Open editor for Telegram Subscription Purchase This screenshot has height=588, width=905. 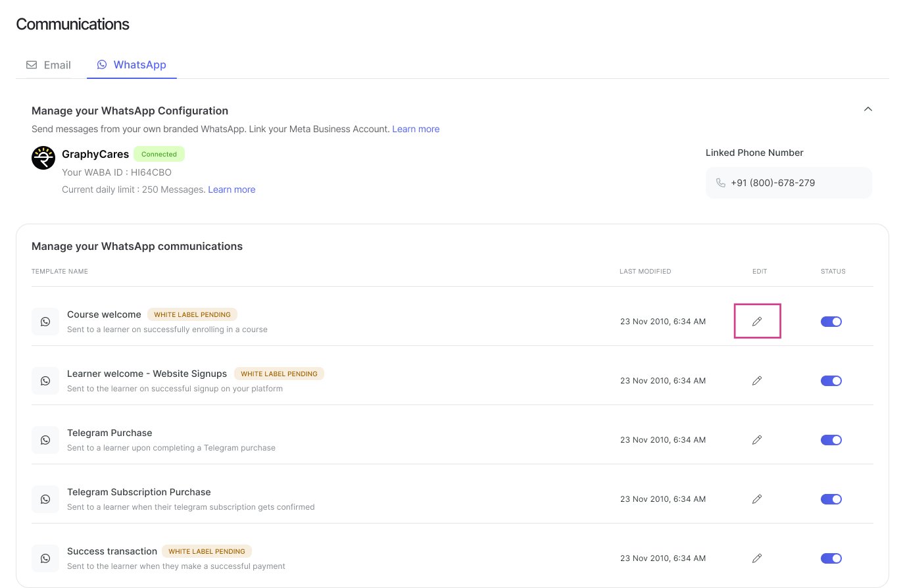(757, 499)
